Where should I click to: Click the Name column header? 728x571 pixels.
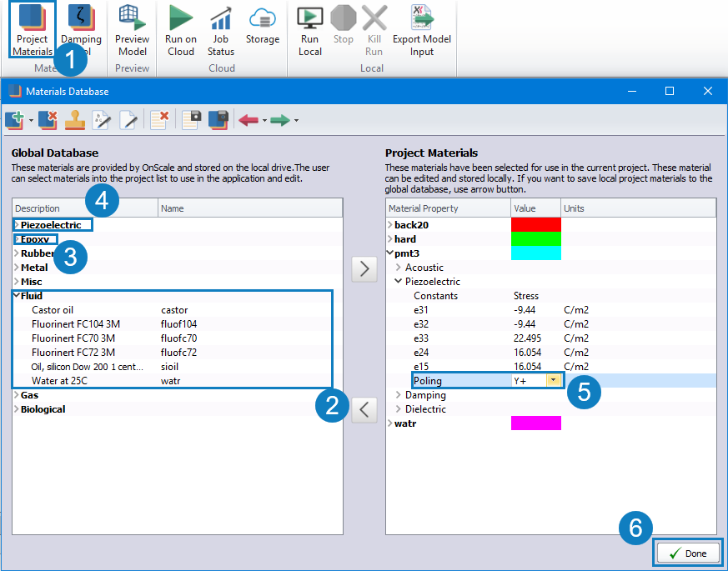click(x=250, y=208)
